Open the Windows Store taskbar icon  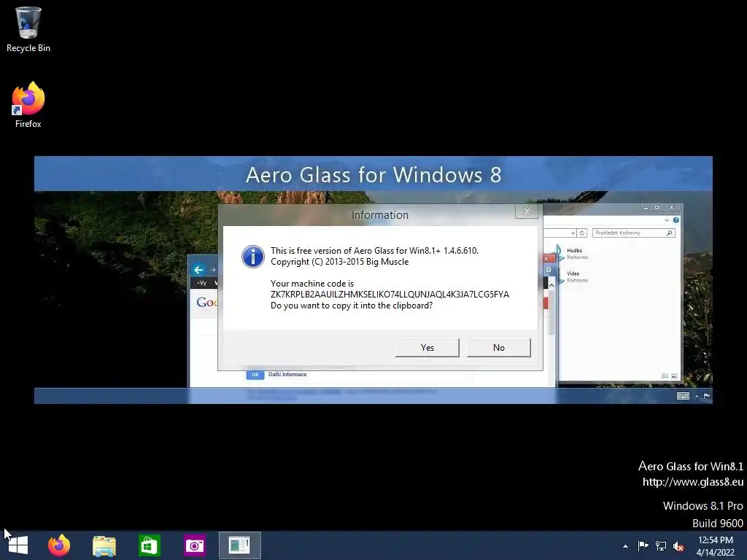coord(149,545)
